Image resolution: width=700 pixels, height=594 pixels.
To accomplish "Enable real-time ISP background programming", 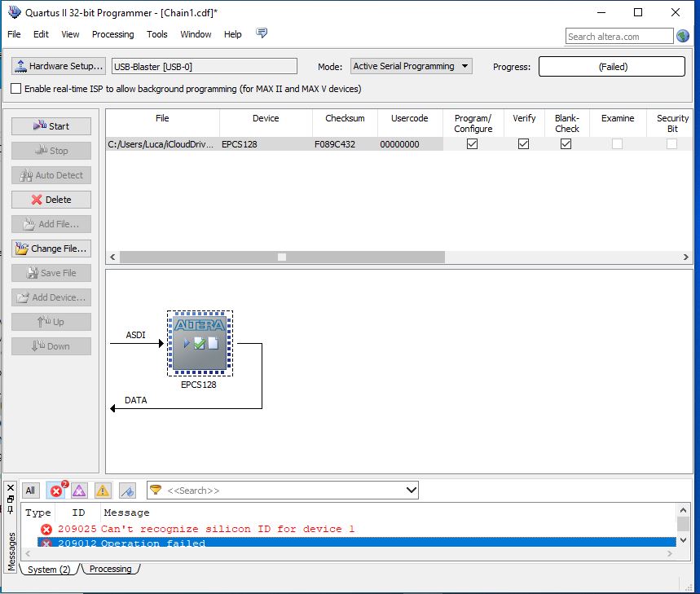I will [x=16, y=88].
